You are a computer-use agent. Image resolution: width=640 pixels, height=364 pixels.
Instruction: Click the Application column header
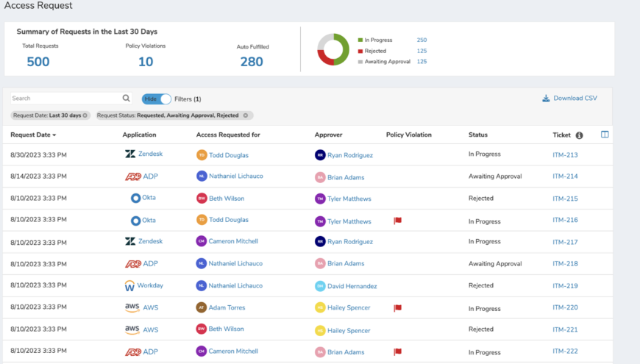[139, 135]
